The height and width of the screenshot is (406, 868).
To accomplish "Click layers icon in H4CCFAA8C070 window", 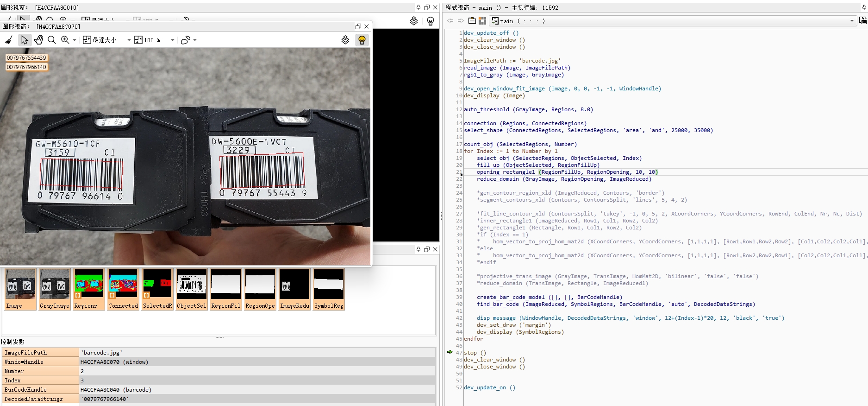I will (345, 40).
